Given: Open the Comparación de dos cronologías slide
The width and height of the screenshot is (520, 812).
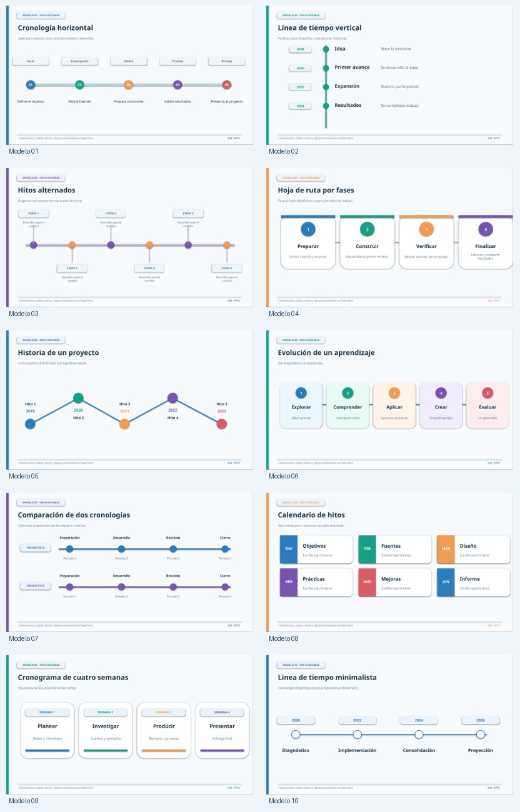Looking at the screenshot, I should (x=129, y=562).
